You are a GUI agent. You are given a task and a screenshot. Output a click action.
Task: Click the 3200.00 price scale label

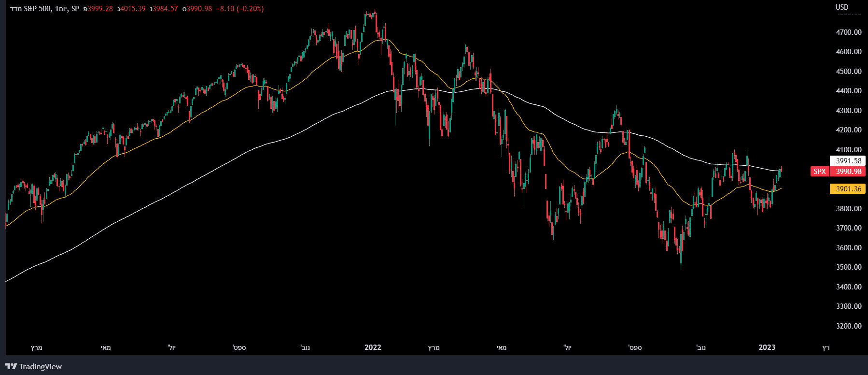(848, 326)
